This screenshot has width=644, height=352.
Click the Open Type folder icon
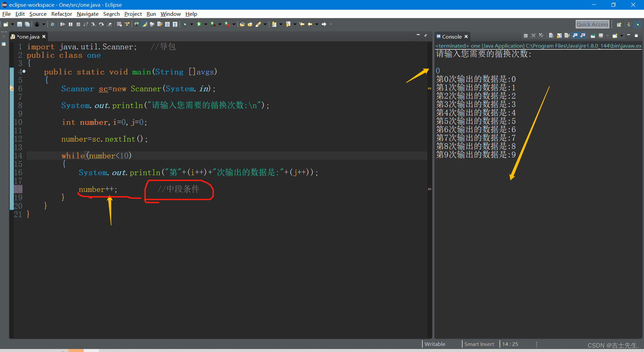(242, 24)
